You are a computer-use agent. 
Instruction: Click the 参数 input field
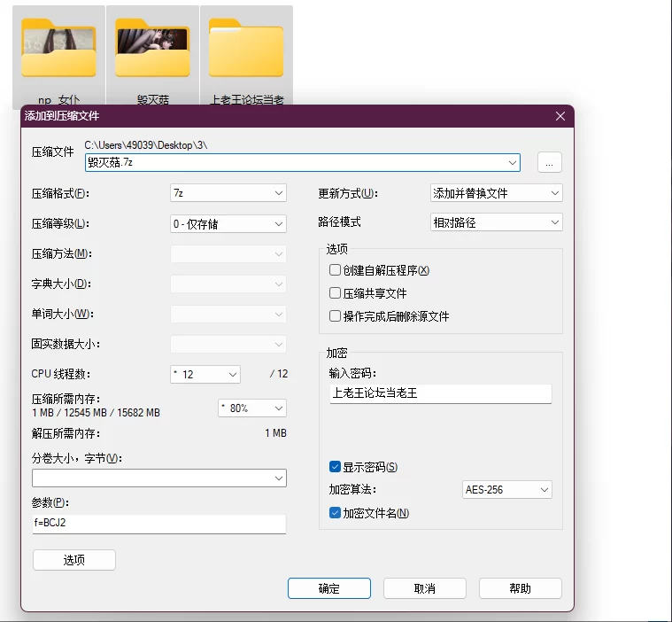[159, 524]
